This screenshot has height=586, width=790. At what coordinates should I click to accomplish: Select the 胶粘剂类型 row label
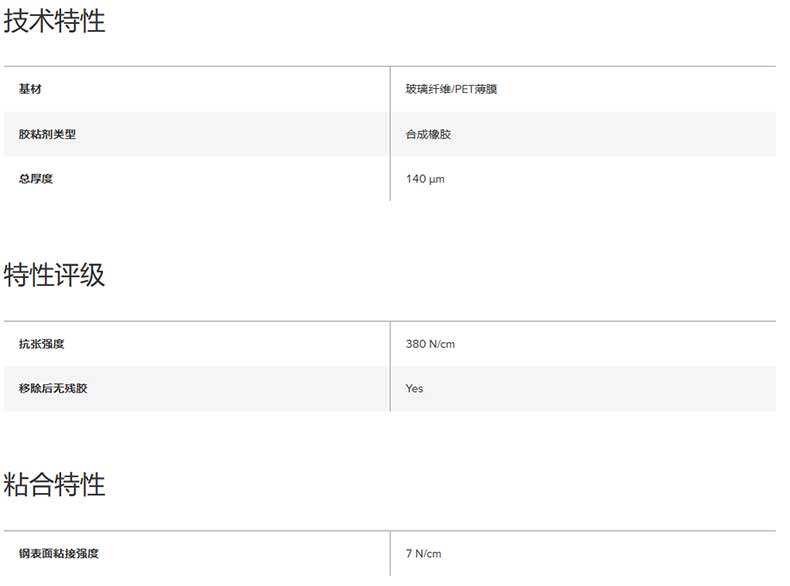tap(47, 134)
